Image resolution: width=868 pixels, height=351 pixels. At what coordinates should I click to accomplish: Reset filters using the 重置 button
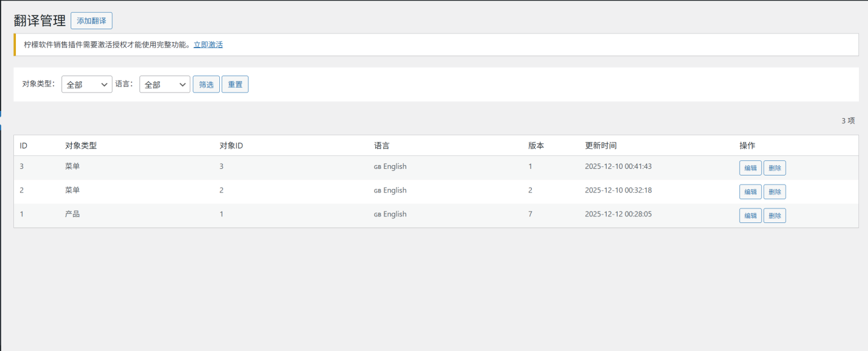click(x=235, y=85)
